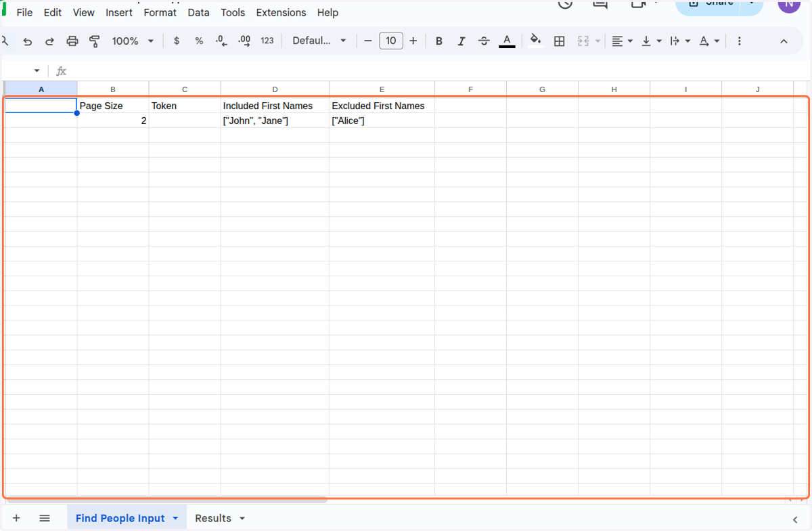Image resolution: width=812 pixels, height=531 pixels.
Task: Open the vertical align dropdown
Action: point(651,41)
